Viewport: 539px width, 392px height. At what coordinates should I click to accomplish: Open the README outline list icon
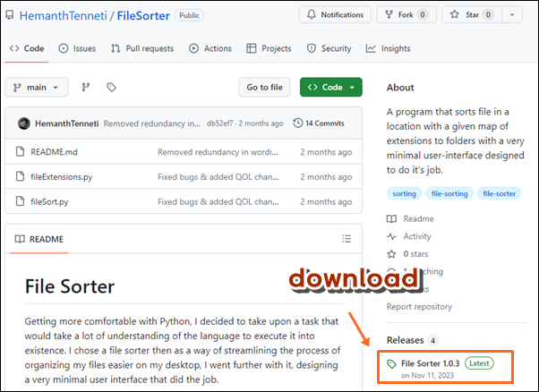click(x=346, y=239)
